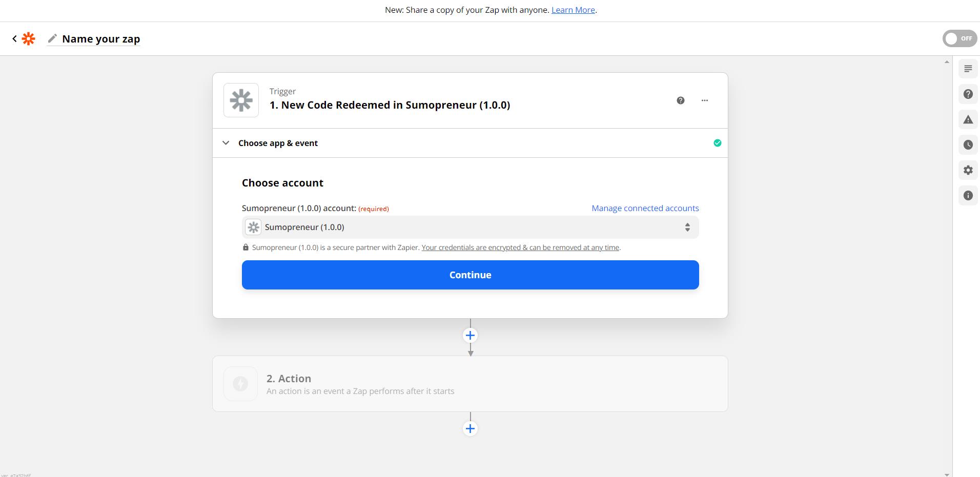980x477 pixels.
Task: Open the warning triangle sidebar icon
Action: coord(968,119)
